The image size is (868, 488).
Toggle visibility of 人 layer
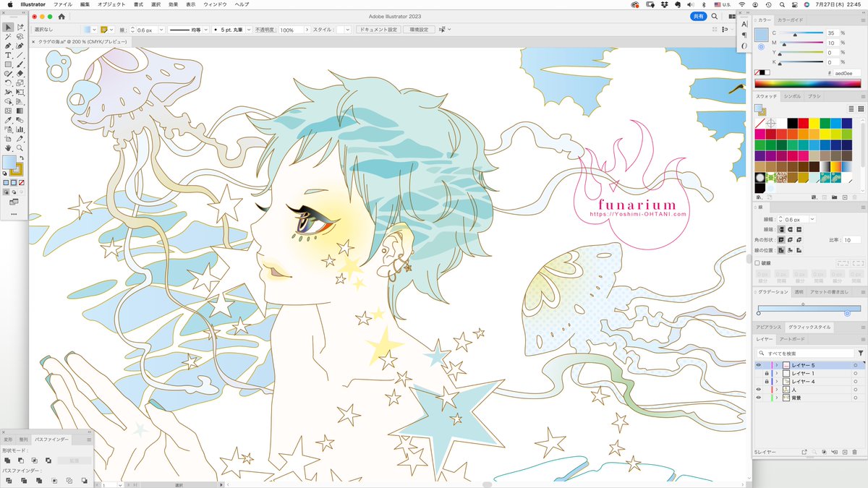point(759,390)
